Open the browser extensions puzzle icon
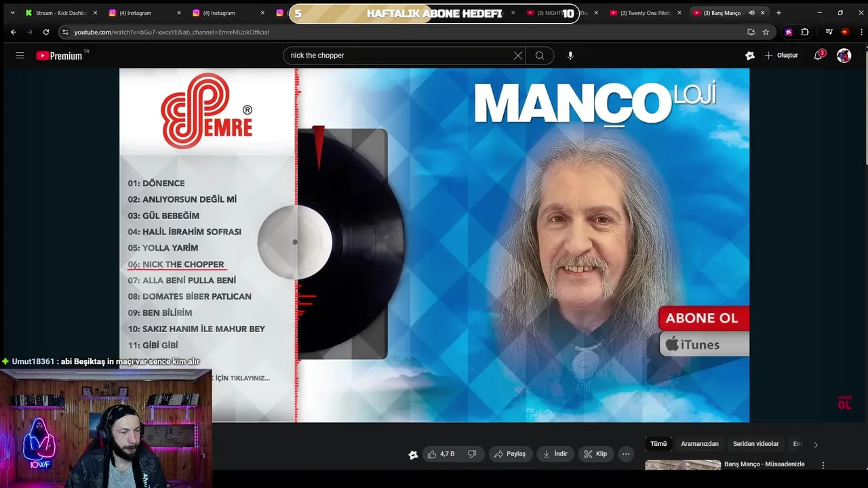 click(x=805, y=32)
